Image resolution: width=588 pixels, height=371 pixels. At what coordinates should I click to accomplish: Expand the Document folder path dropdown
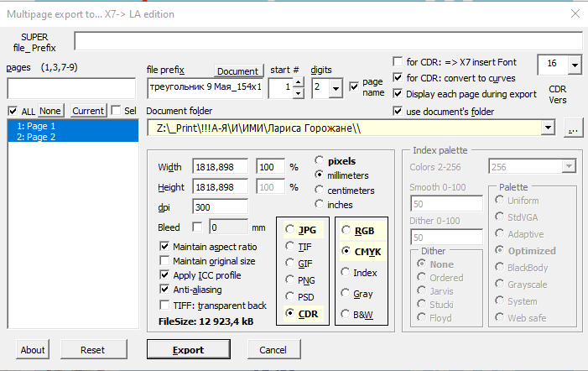(x=548, y=128)
